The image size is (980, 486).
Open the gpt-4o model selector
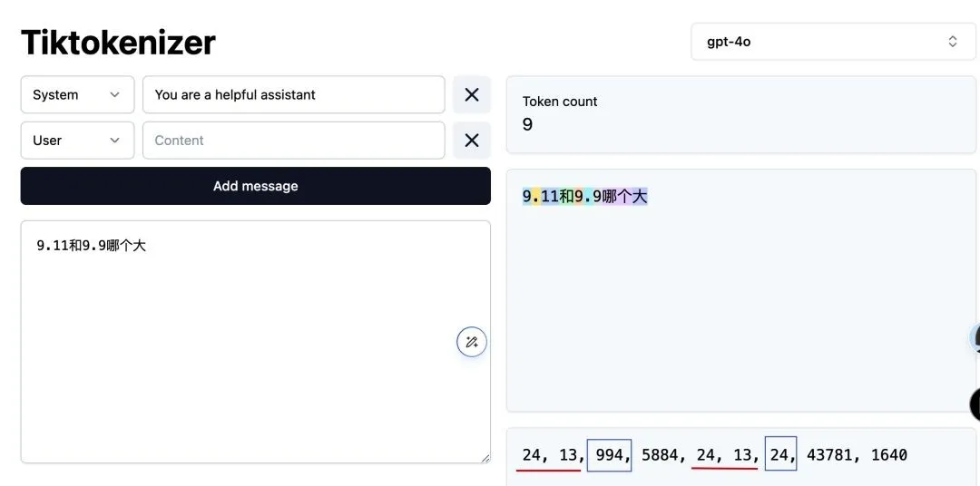click(833, 42)
